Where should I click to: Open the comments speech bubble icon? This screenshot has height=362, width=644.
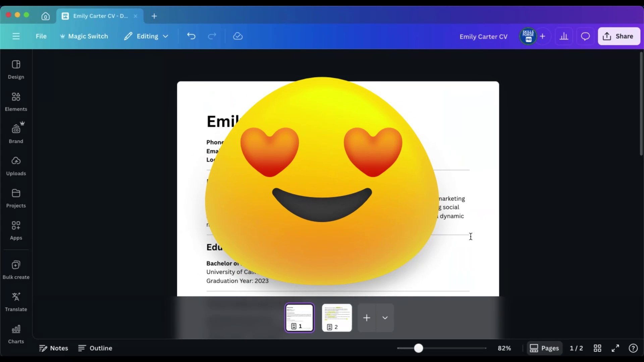pos(585,36)
